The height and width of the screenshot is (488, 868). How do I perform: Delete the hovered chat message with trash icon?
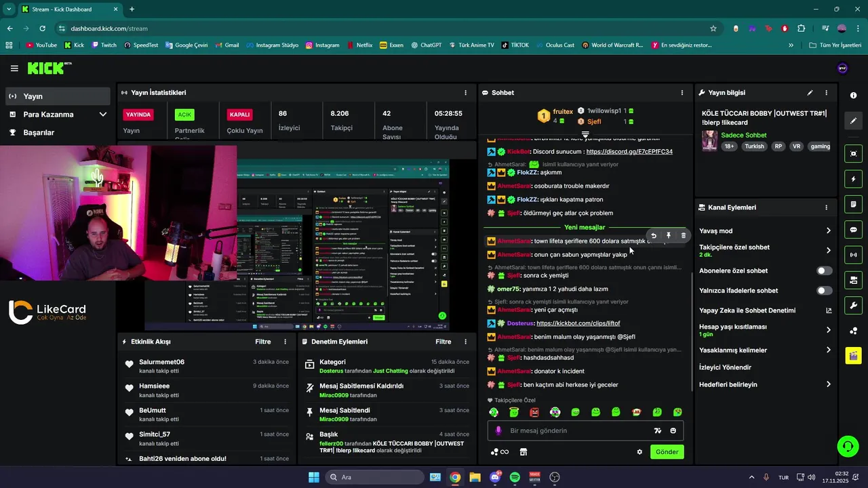[x=683, y=236]
